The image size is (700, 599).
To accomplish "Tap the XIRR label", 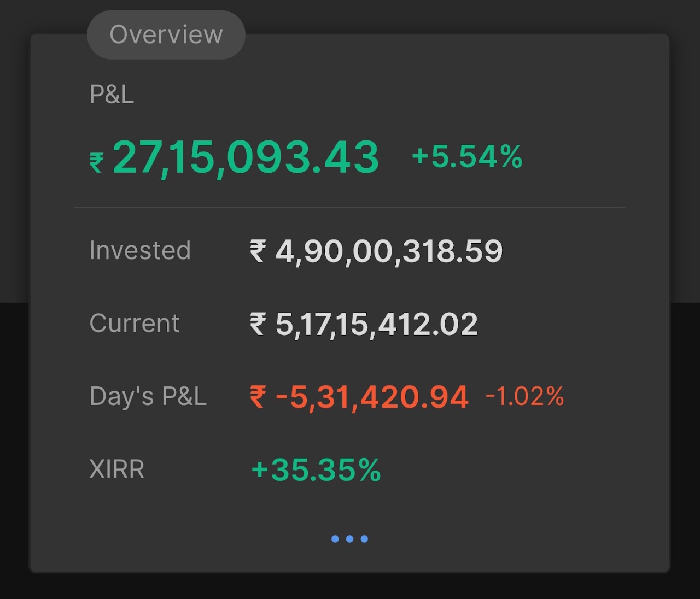I will [116, 469].
